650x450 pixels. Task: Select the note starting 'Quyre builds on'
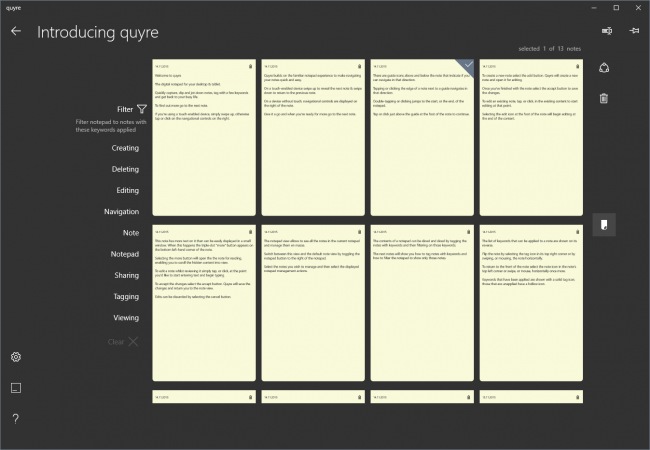pyautogui.click(x=313, y=138)
